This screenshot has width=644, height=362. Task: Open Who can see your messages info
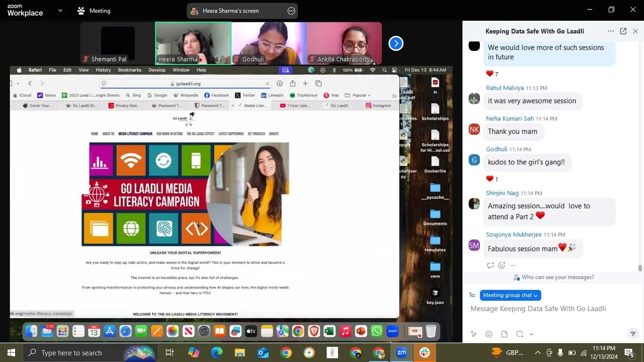(x=553, y=277)
